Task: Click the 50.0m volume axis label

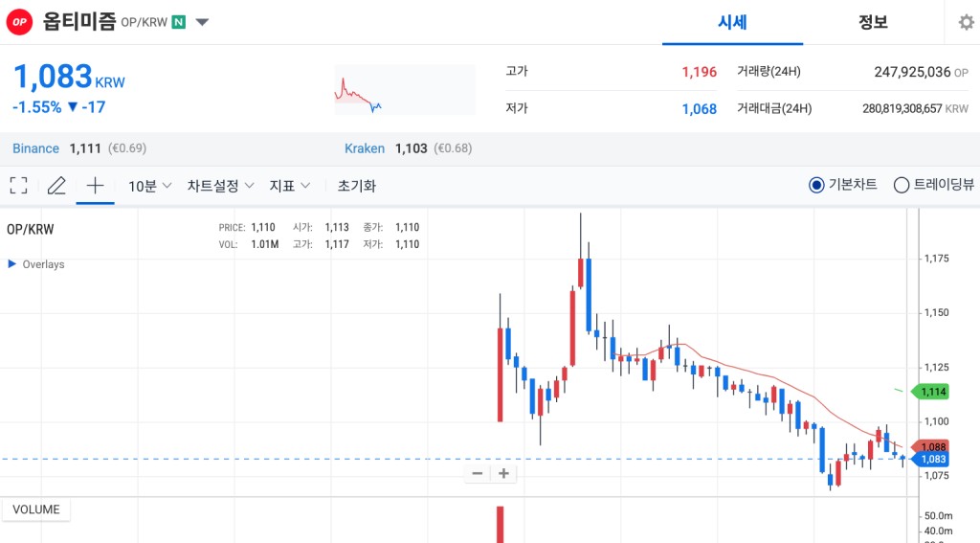Action: click(x=938, y=515)
